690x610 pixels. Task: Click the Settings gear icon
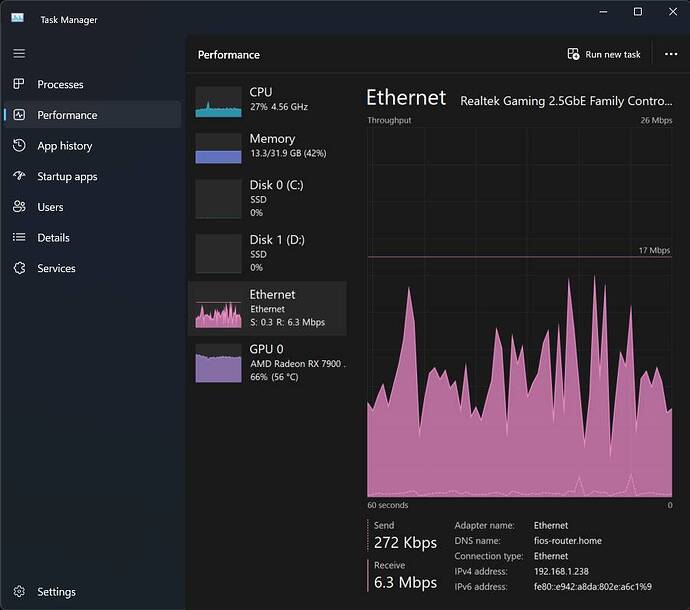pyautogui.click(x=19, y=592)
